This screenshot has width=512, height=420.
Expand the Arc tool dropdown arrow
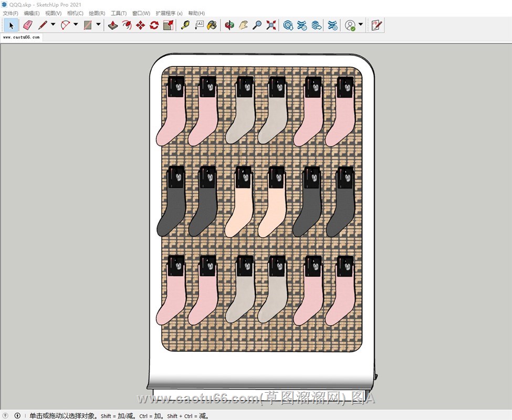76,25
